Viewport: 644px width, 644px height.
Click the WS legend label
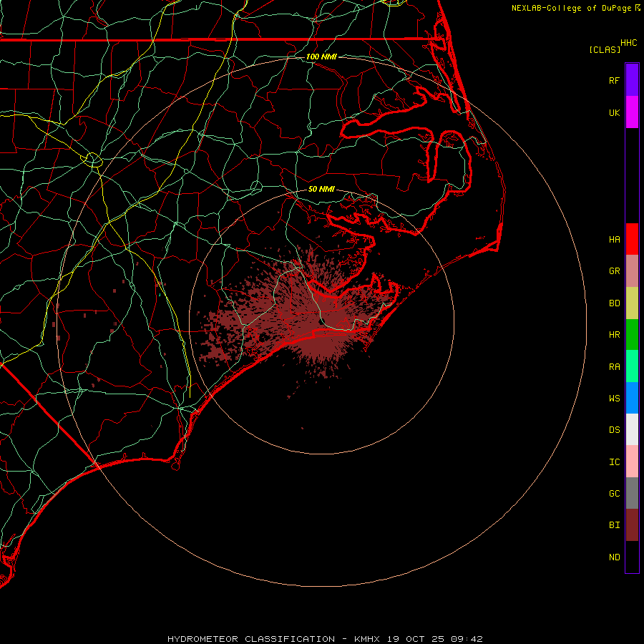coord(615,398)
